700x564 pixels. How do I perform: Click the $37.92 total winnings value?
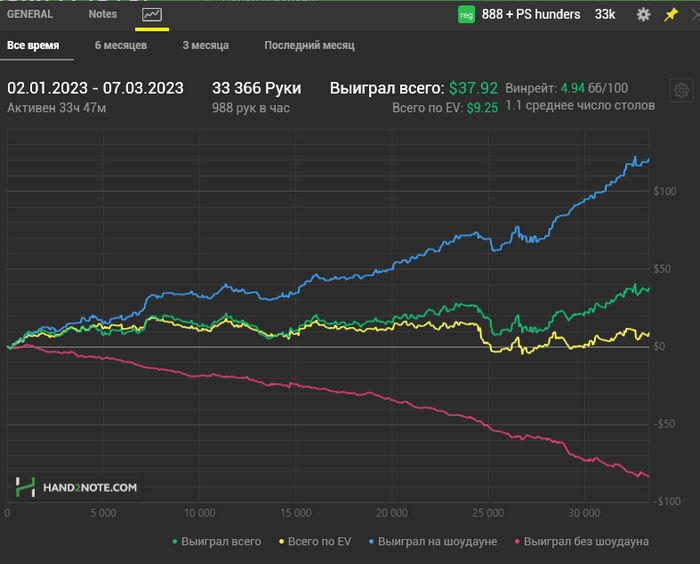473,88
